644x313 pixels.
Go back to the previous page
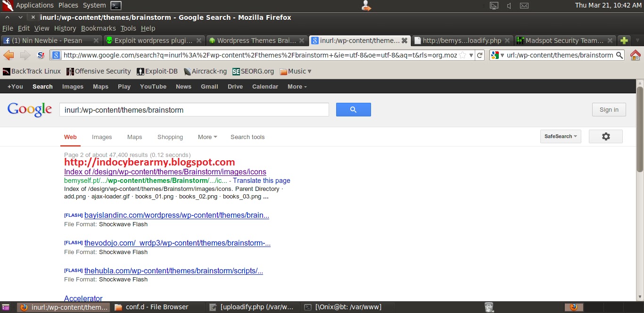(8, 55)
